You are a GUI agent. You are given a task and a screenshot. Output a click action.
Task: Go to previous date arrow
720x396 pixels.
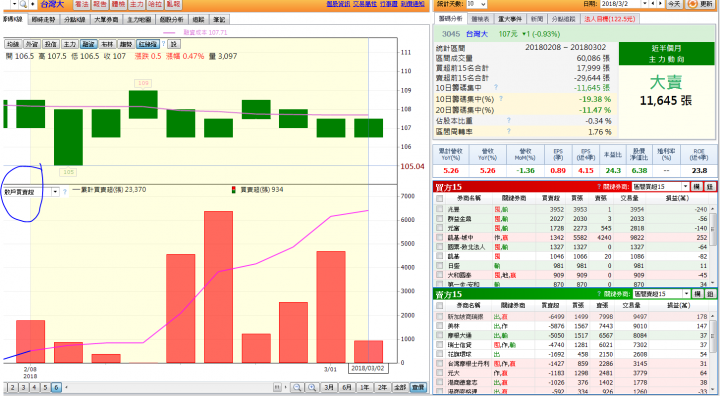click(x=653, y=4)
